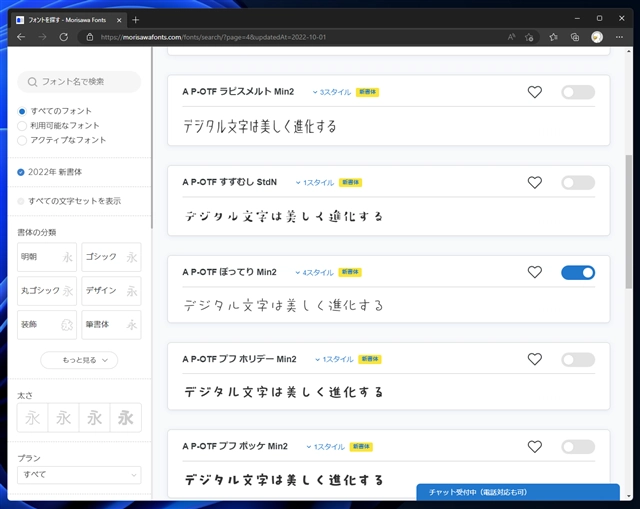
Task: Expand more categories with もっと見る
Action: 79,360
